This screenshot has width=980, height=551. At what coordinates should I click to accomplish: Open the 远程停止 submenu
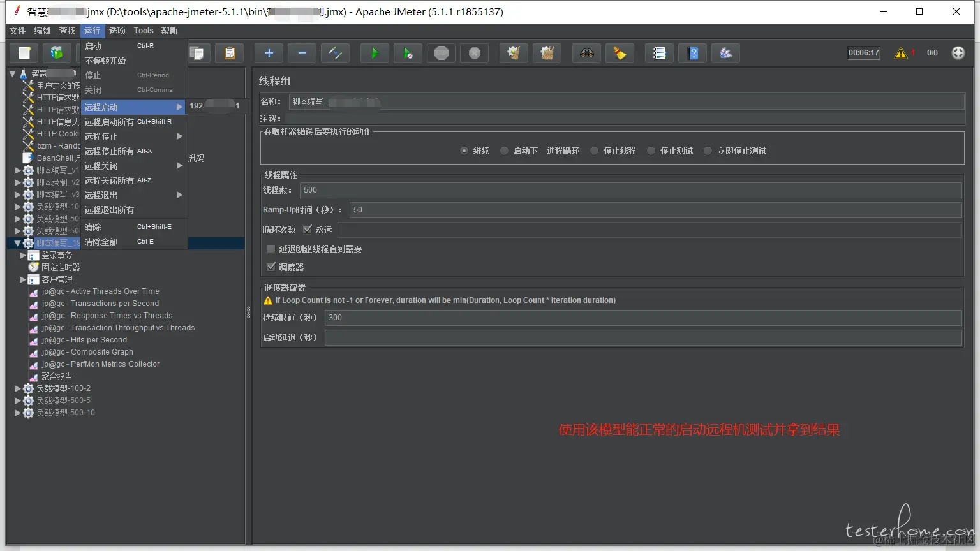(134, 136)
